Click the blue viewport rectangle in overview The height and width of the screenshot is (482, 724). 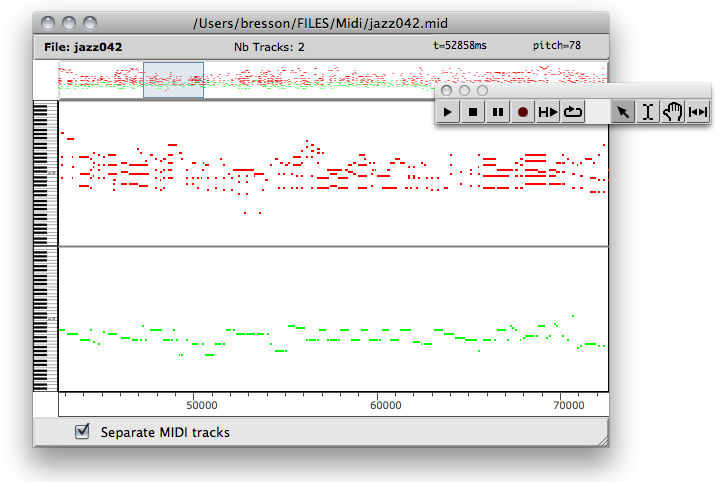click(173, 80)
